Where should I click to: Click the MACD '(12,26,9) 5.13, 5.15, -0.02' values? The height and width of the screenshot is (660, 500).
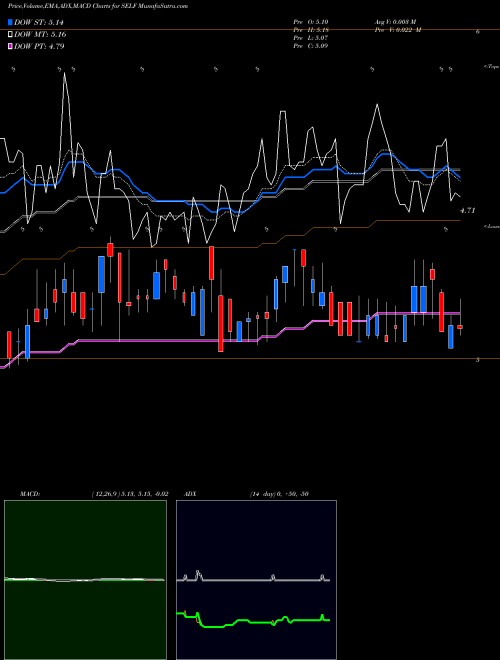coord(130,494)
